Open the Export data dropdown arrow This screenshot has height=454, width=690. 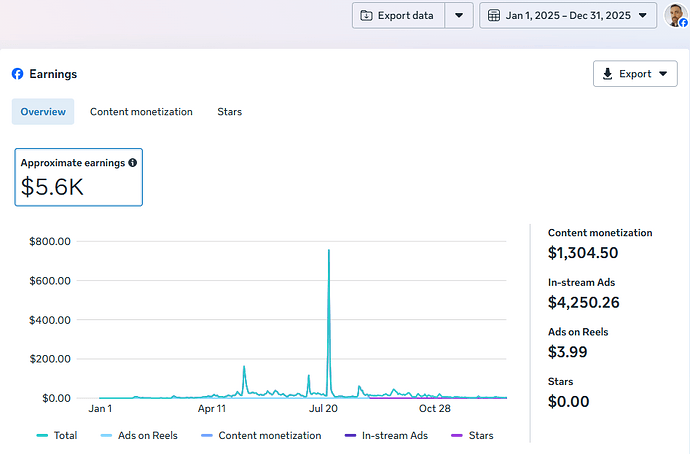458,15
